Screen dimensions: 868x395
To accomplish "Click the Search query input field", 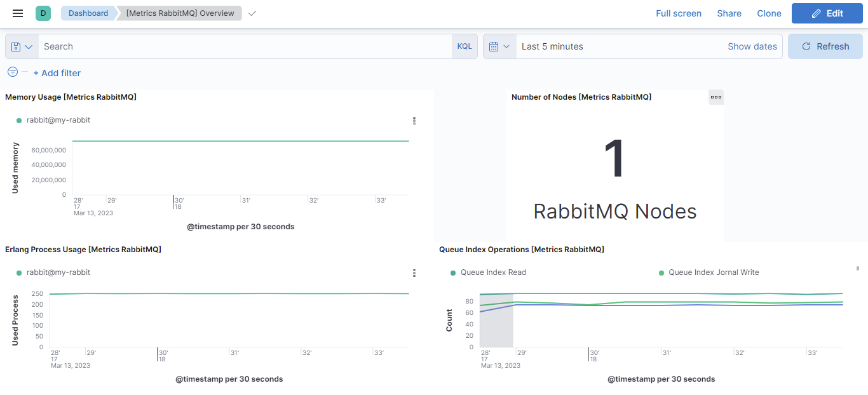I will pyautogui.click(x=245, y=46).
